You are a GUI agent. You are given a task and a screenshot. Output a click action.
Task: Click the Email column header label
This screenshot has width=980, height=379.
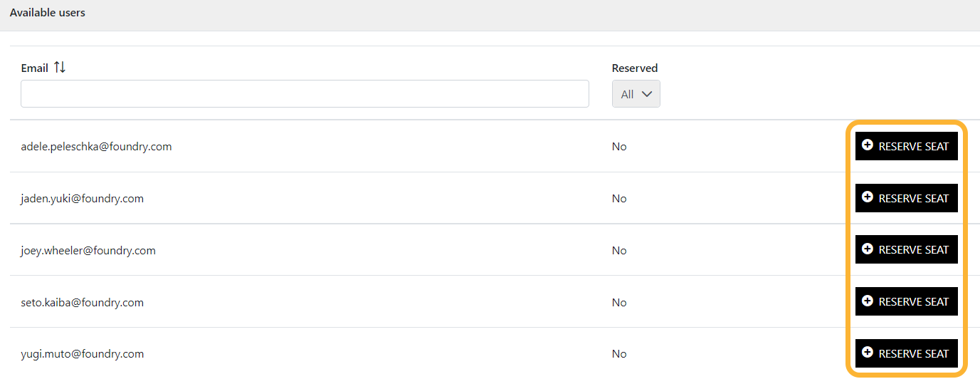[x=34, y=68]
